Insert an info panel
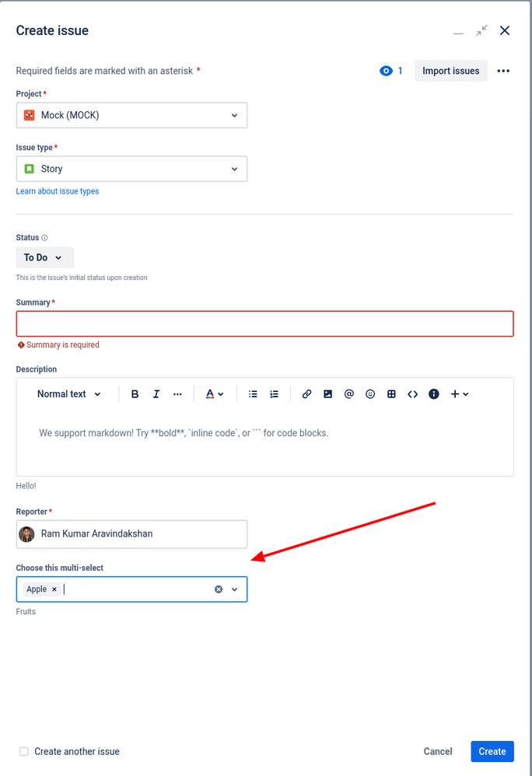Viewport: 532px width, 776px height. pos(434,394)
